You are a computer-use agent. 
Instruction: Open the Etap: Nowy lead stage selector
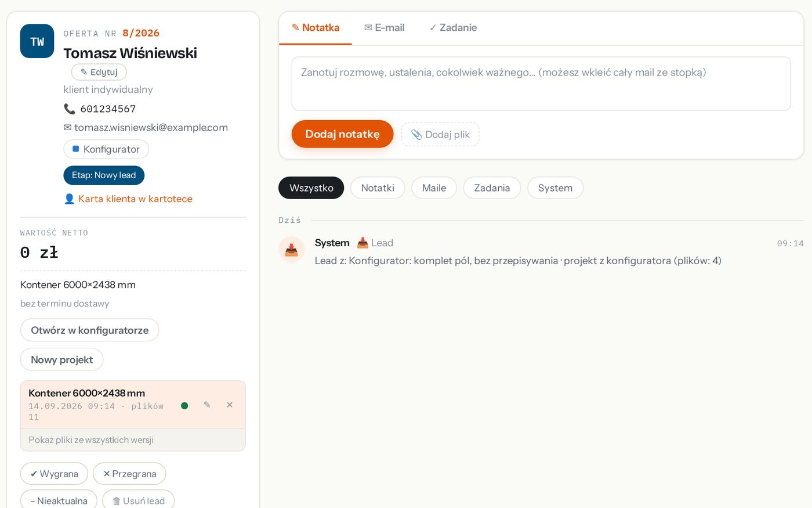point(104,175)
